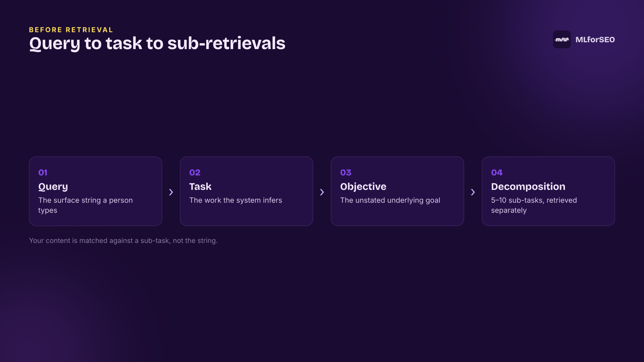Screen dimensions: 644x362
Task: Click the MLforSEO logo icon
Action: click(562, 39)
